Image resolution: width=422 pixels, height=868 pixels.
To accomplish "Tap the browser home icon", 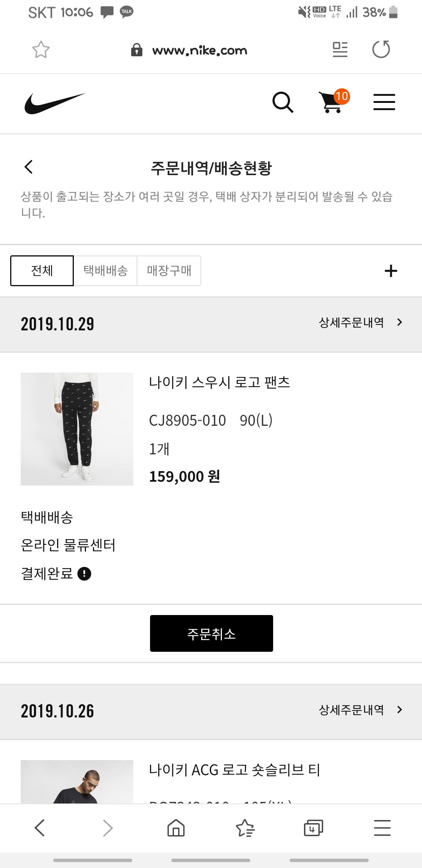I will point(176,828).
